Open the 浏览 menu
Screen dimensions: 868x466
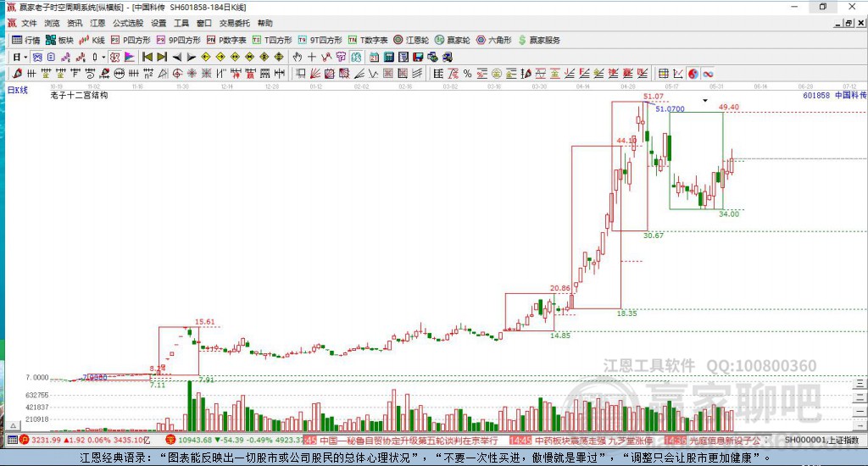(52, 23)
